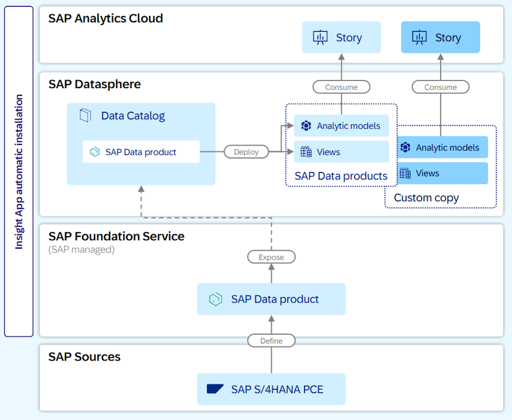Click 'Story' text in the darker blue box
Screen dimensions: 512x420
tap(448, 38)
